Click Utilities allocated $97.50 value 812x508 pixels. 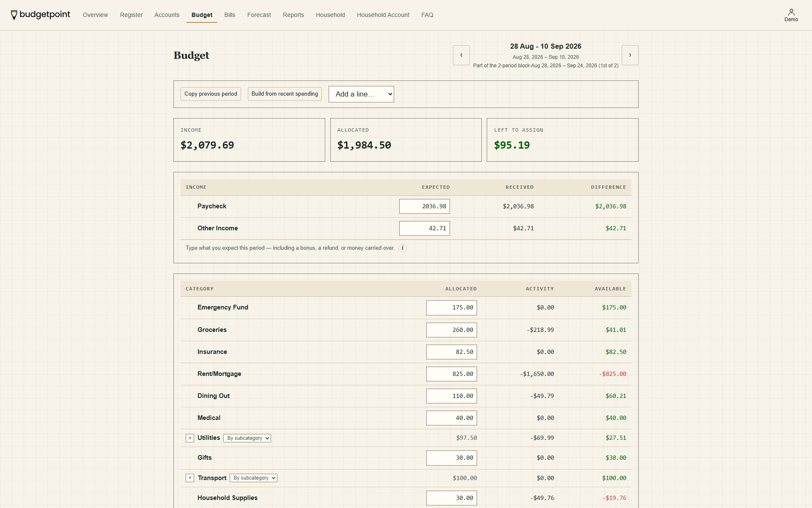coord(466,438)
